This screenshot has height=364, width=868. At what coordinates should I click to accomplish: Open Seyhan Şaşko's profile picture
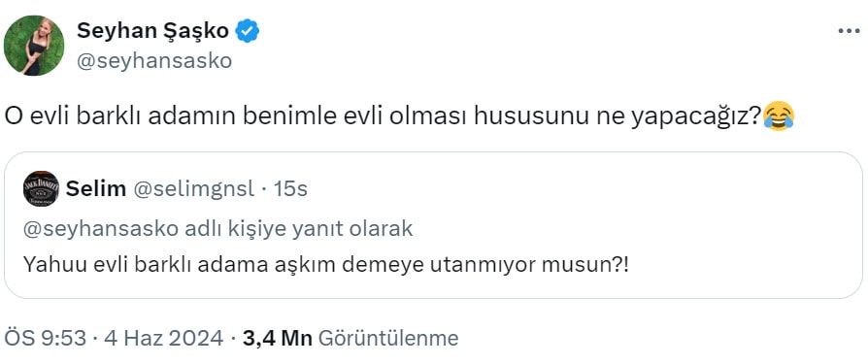tap(34, 46)
